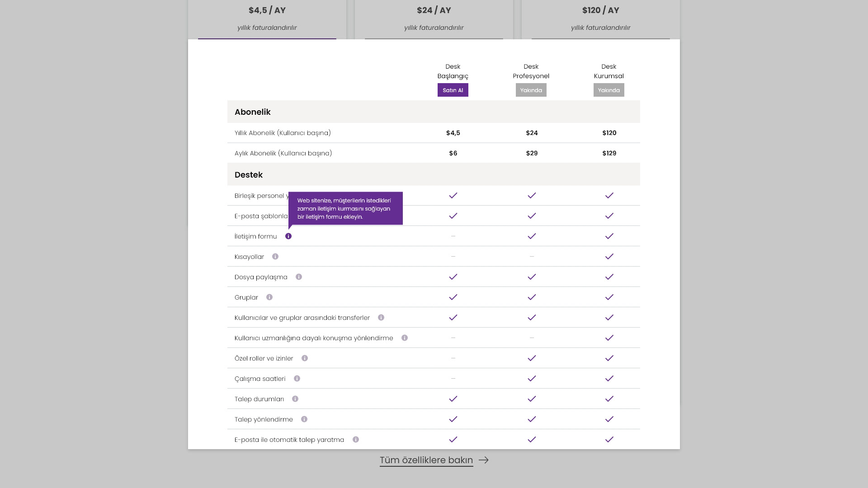Click the Destek section header
Viewport: 868px width, 488px height.
point(249,175)
